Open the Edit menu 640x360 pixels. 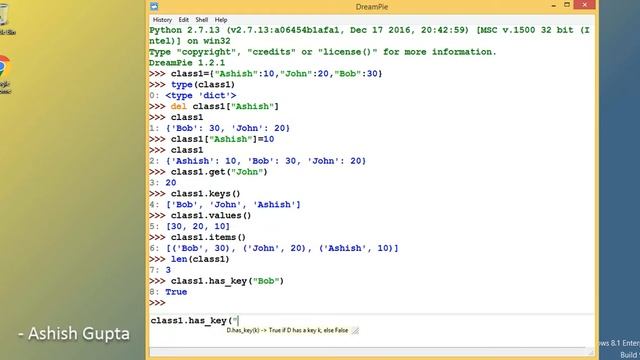coord(184,20)
